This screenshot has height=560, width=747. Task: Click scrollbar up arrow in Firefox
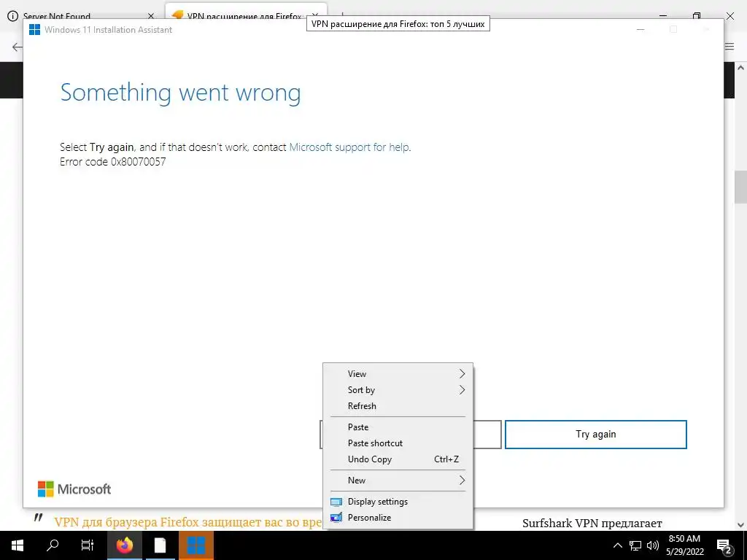coord(740,68)
